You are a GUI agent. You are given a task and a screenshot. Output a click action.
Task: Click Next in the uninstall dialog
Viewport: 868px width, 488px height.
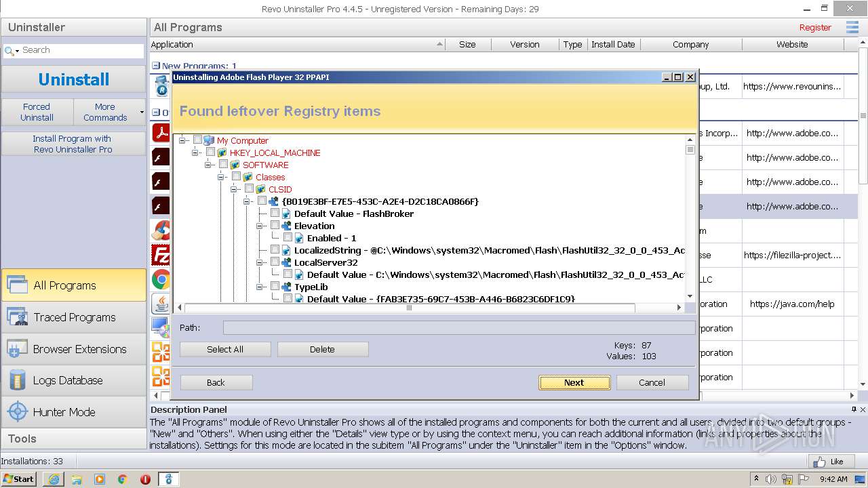click(574, 382)
